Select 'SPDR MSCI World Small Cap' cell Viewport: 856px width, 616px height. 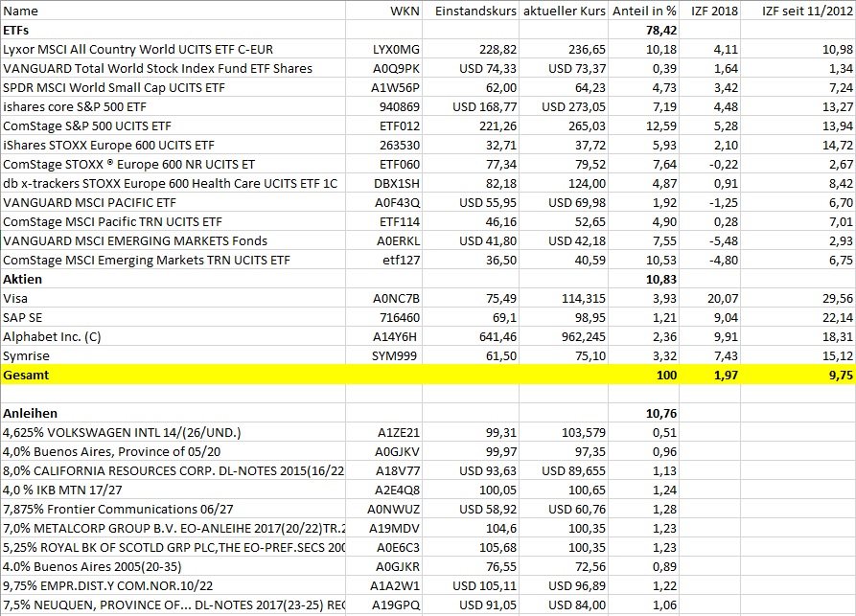pos(173,87)
